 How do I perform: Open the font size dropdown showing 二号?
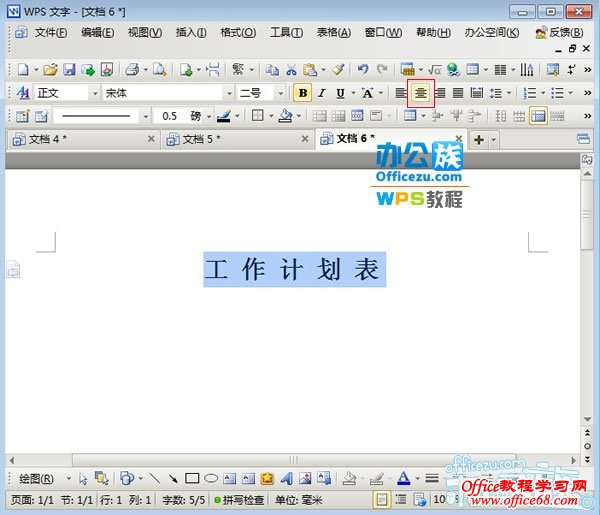click(280, 93)
